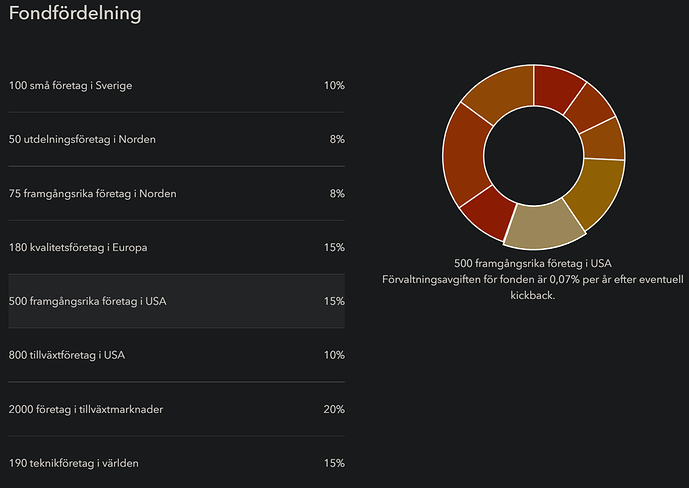Click the small red segment at lower left of donut
689x488 pixels.
tap(487, 214)
